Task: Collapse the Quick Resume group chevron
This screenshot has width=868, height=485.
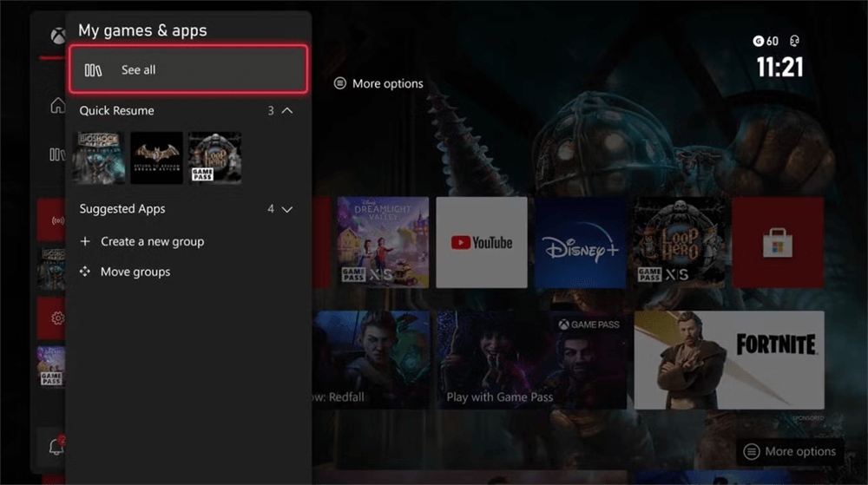Action: tap(286, 110)
